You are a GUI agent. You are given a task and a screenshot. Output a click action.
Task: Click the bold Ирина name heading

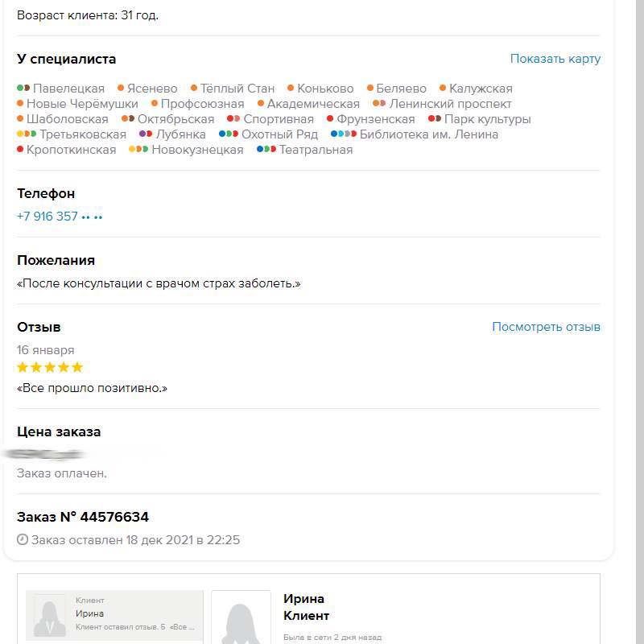pos(303,599)
